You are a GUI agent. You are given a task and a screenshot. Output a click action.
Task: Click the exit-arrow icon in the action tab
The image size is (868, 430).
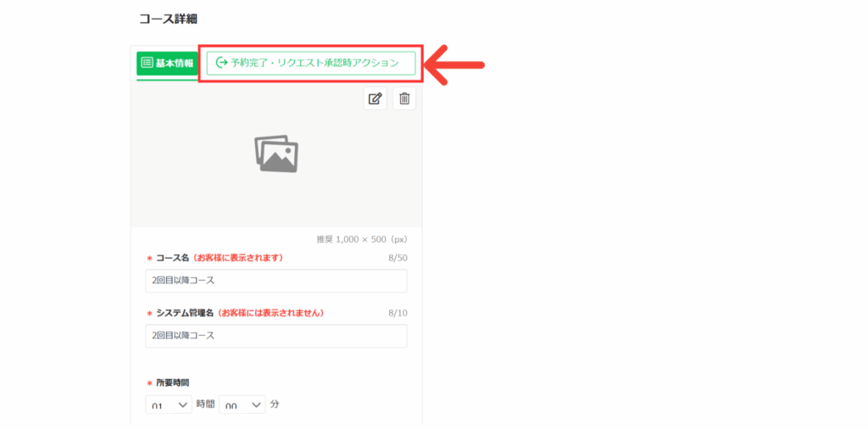pos(222,63)
